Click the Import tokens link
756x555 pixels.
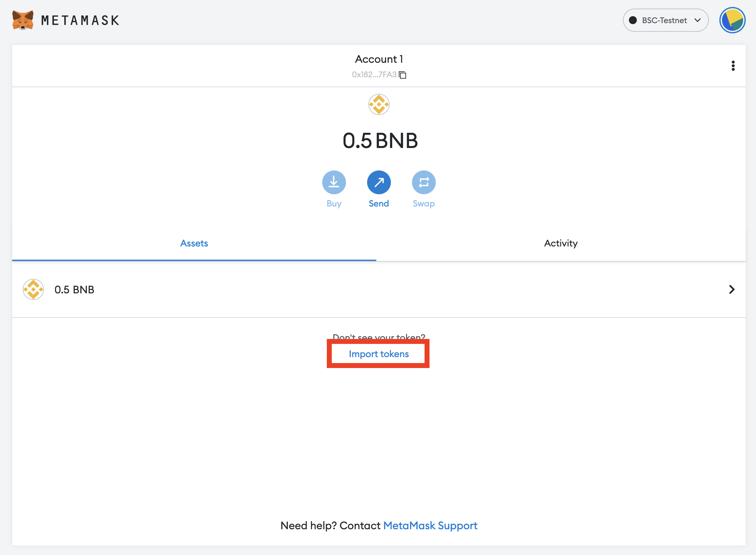click(x=379, y=354)
